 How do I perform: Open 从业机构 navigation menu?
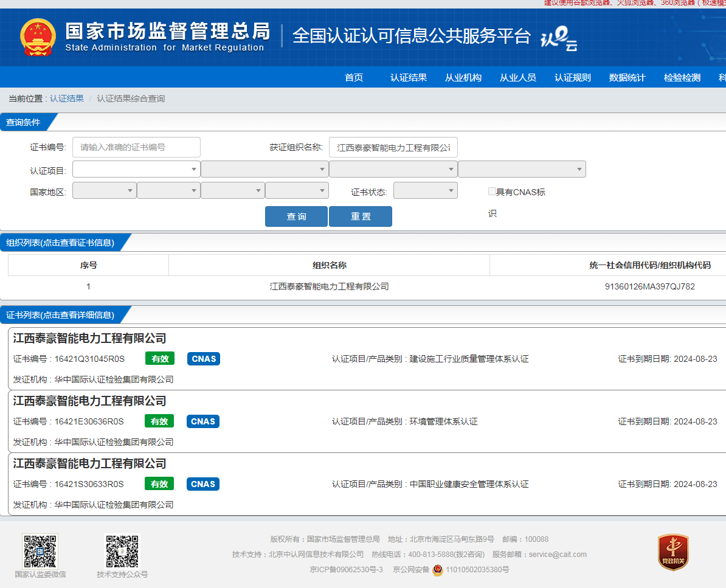(x=463, y=77)
